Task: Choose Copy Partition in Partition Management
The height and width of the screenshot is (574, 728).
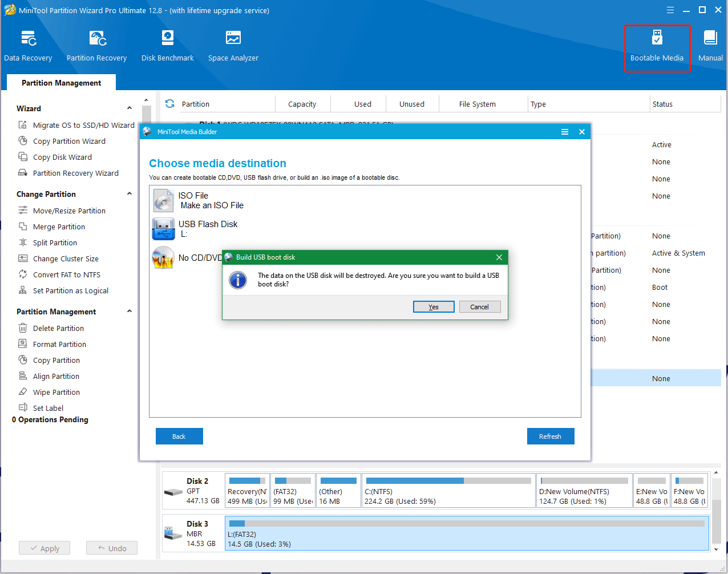Action: click(x=56, y=360)
